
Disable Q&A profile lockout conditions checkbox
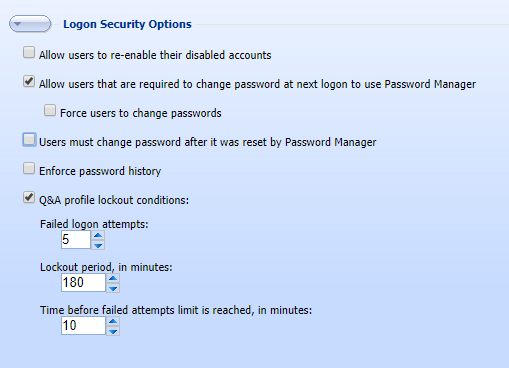click(x=29, y=198)
